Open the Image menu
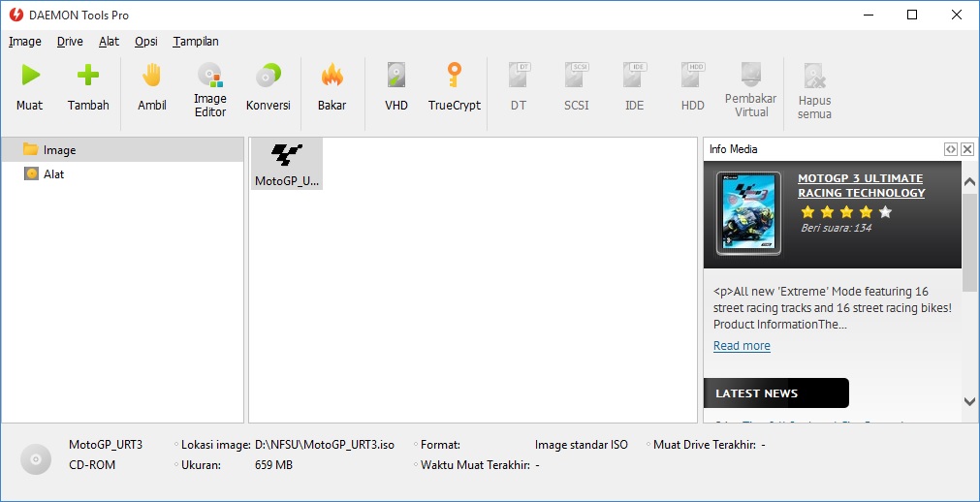Image resolution: width=980 pixels, height=502 pixels. click(x=25, y=42)
